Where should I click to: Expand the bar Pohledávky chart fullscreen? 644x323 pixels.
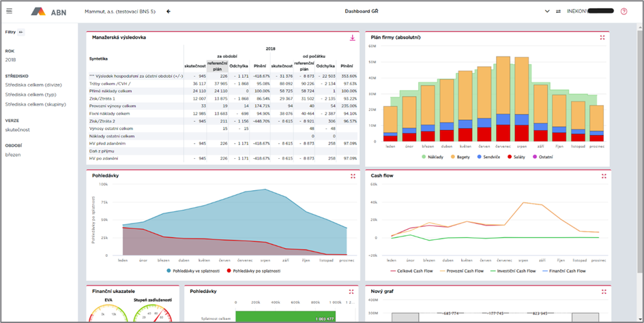pos(351,292)
